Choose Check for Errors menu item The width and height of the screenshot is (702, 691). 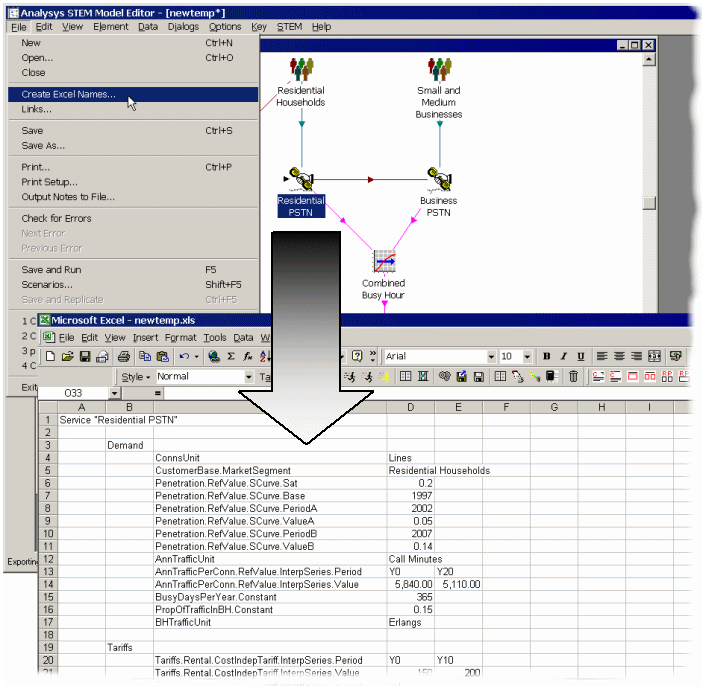tap(133, 218)
